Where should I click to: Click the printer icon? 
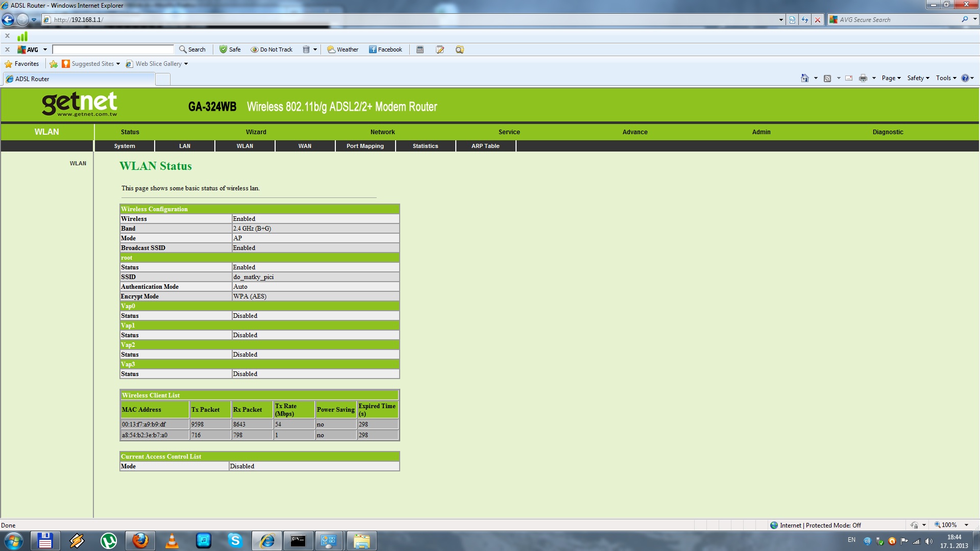click(863, 78)
